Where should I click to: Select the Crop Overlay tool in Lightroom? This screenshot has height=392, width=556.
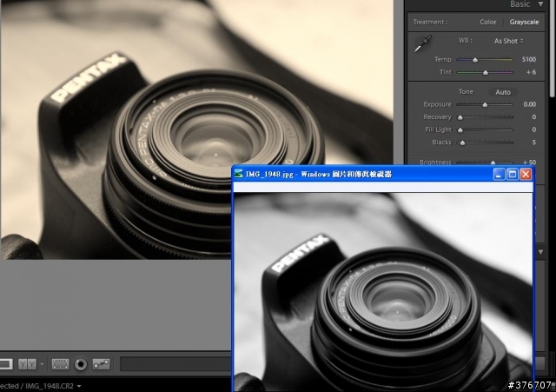(60, 364)
